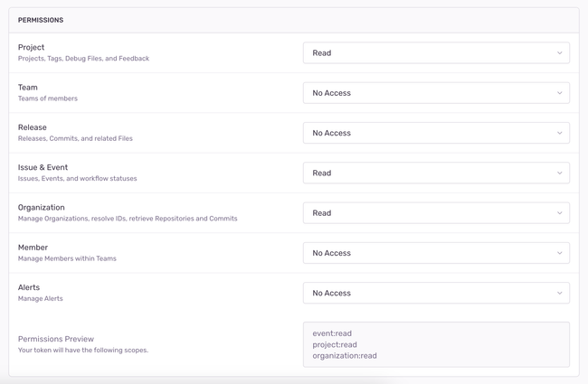The height and width of the screenshot is (384, 588).
Task: Open the Team permission dropdown
Action: (x=435, y=93)
